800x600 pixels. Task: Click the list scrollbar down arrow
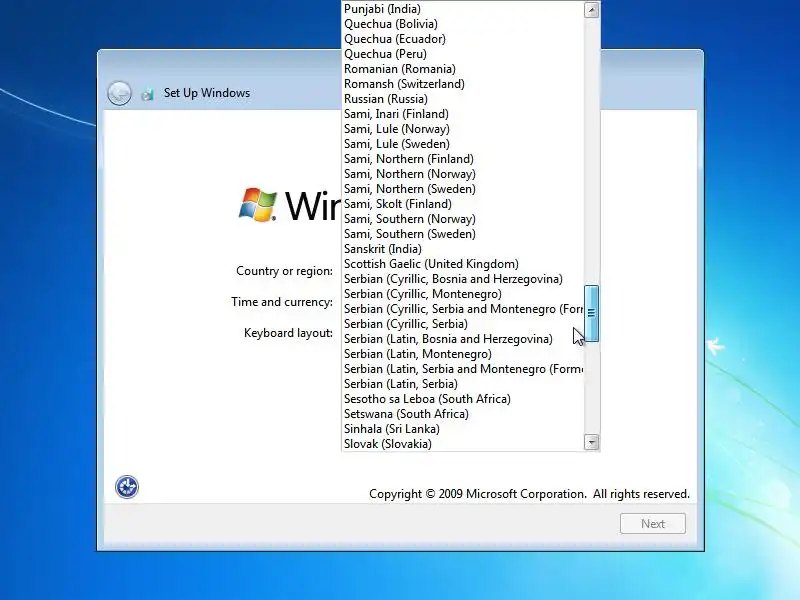(591, 442)
